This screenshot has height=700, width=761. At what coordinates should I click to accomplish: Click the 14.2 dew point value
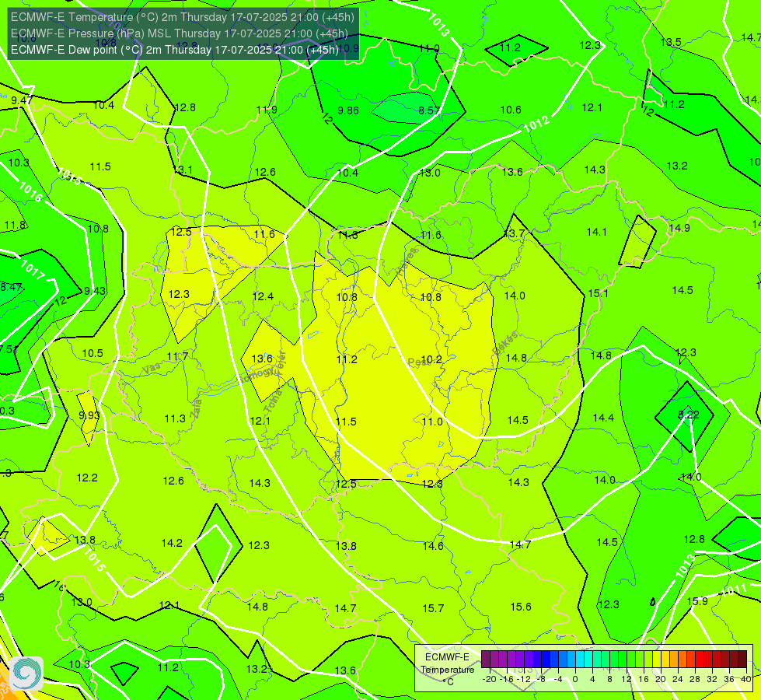pos(172,543)
